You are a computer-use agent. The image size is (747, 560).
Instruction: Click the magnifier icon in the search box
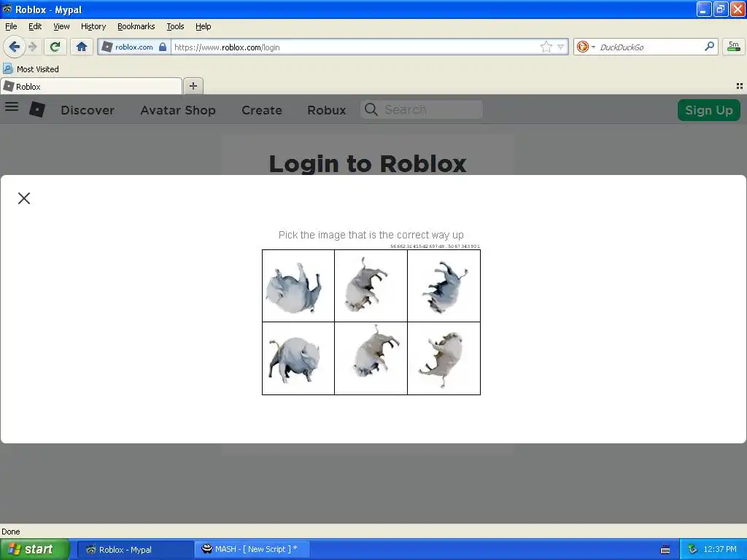click(709, 46)
